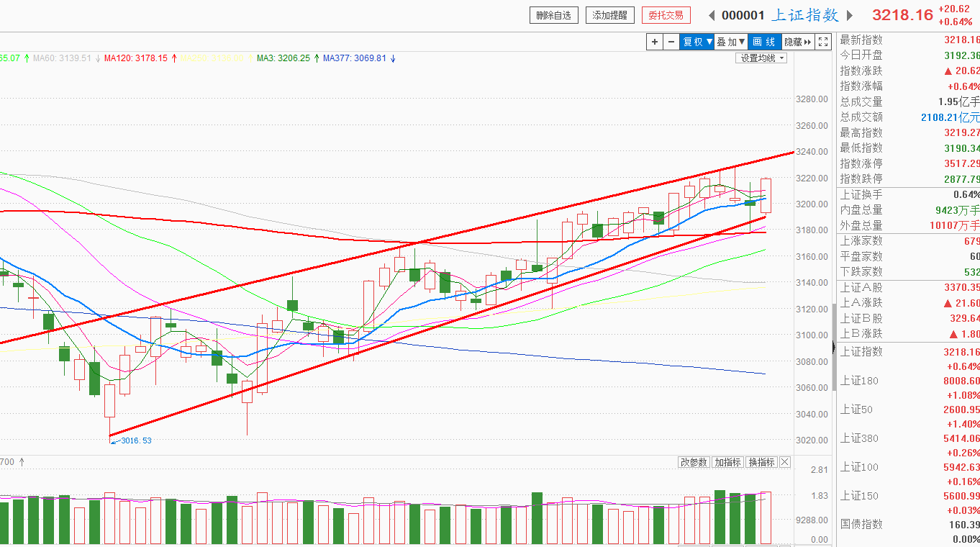This screenshot has height=547, width=980.
Task: Collapse the side panel with 隐藏
Action: (797, 42)
